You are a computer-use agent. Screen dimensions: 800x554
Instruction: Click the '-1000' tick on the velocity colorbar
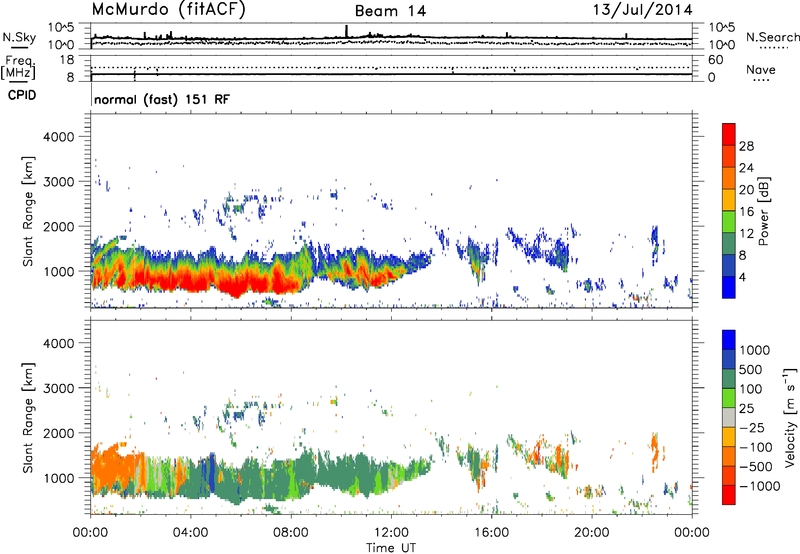click(x=759, y=486)
